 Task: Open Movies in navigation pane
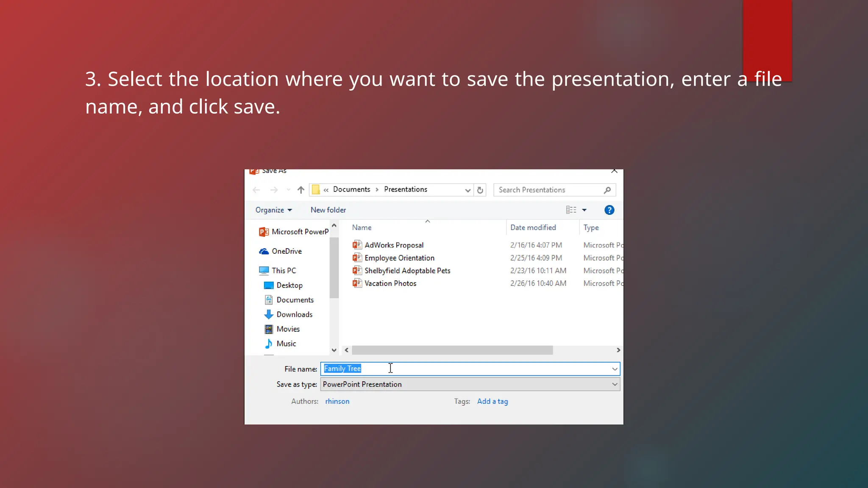282,329
